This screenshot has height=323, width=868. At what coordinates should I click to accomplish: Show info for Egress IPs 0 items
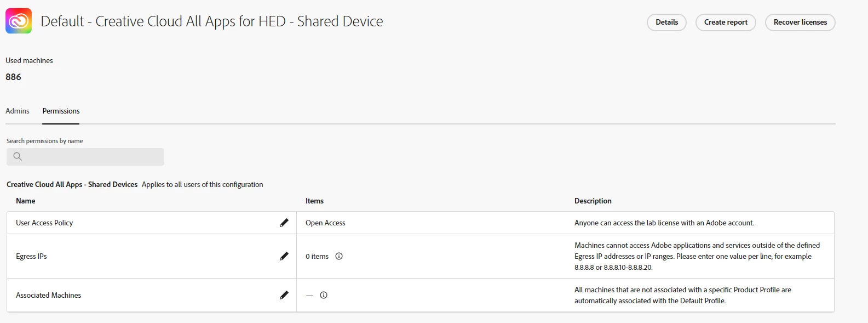[339, 256]
